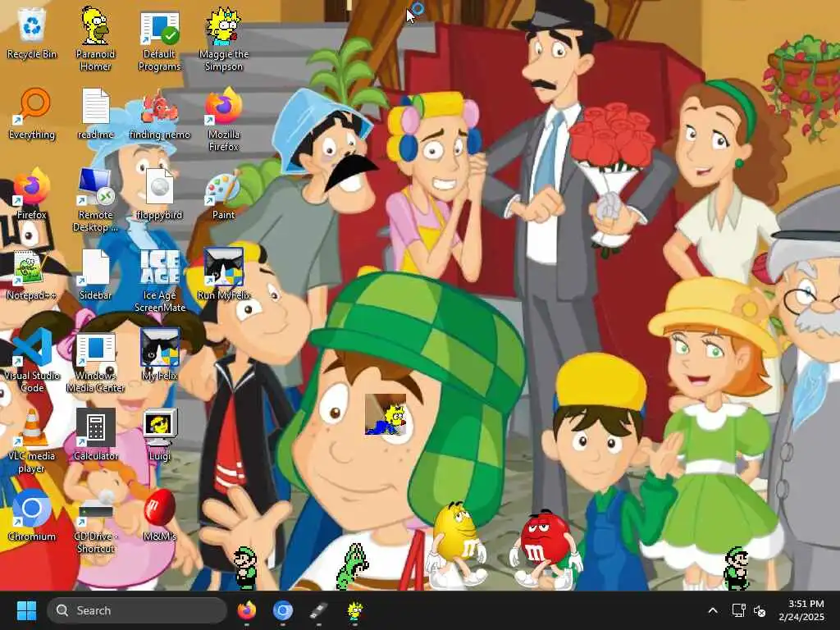Select the VLC media player shortcut
The width and height of the screenshot is (840, 630).
[32, 441]
